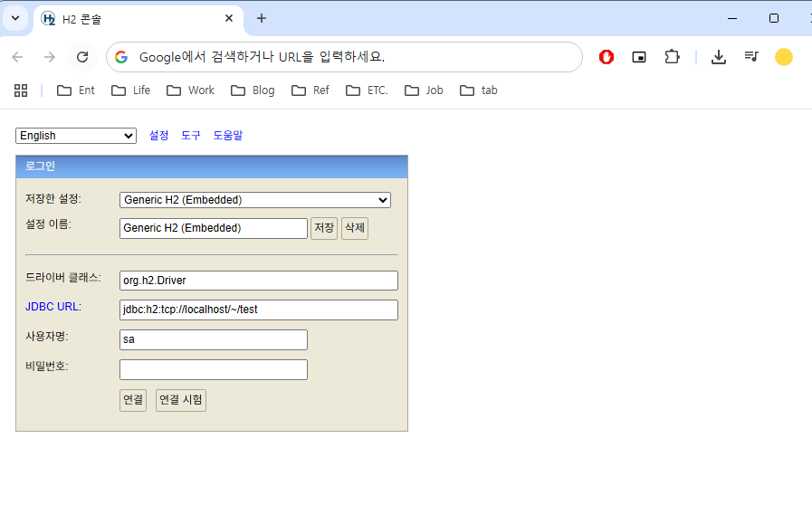Screen dimensions: 812x505
Task: Focus the 사용자명 input field
Action: [214, 339]
